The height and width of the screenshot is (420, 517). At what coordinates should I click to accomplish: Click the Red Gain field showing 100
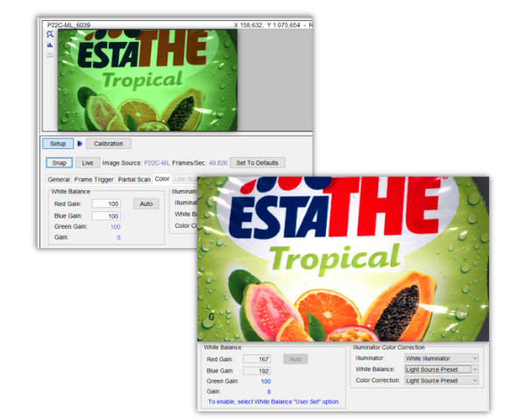click(x=106, y=203)
